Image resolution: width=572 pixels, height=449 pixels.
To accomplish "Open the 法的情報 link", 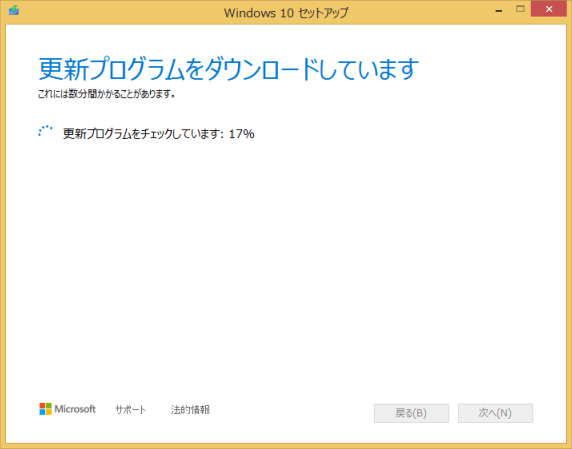I will [190, 410].
